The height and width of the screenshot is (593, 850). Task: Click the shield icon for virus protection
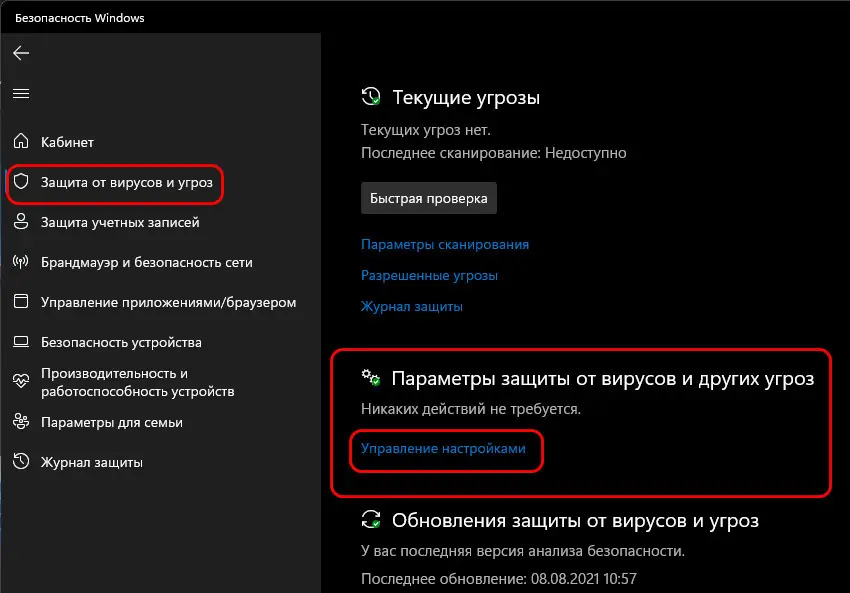(x=21, y=183)
